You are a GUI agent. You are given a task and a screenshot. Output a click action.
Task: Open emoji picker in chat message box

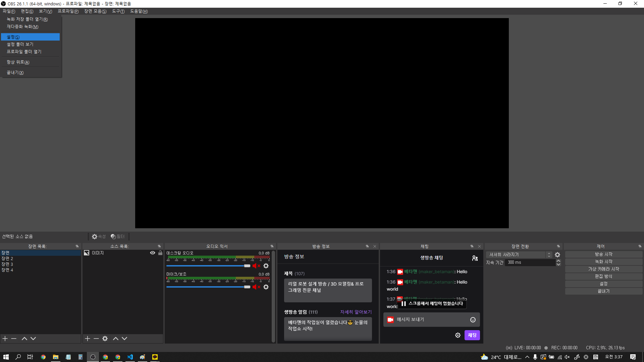pos(473,320)
